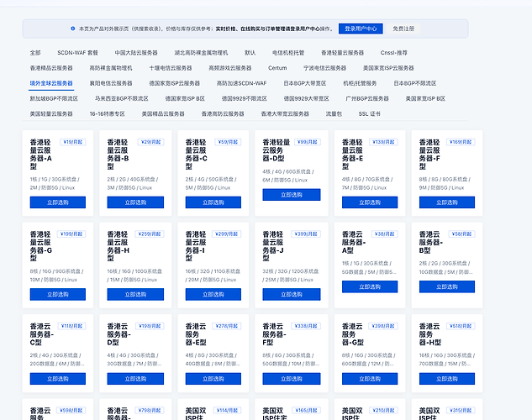Switch to SCDN-WAF 套餐 category
The height and width of the screenshot is (420, 532).
point(77,53)
